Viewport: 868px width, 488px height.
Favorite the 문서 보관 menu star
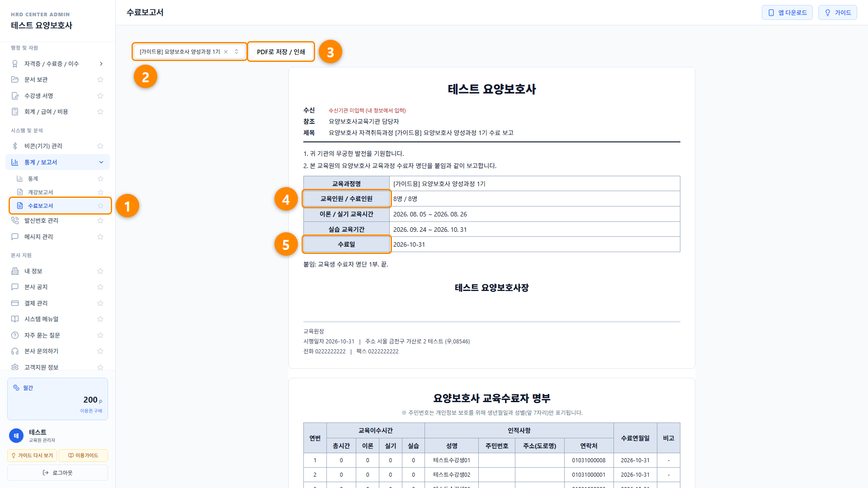tap(100, 80)
